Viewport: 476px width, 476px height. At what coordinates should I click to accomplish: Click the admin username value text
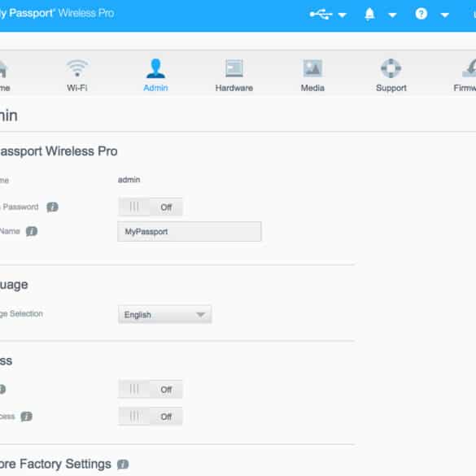click(x=129, y=180)
